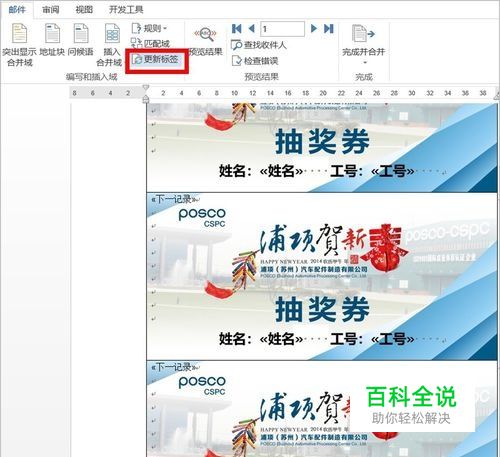
Task: Go to previous record
Action: point(252,29)
